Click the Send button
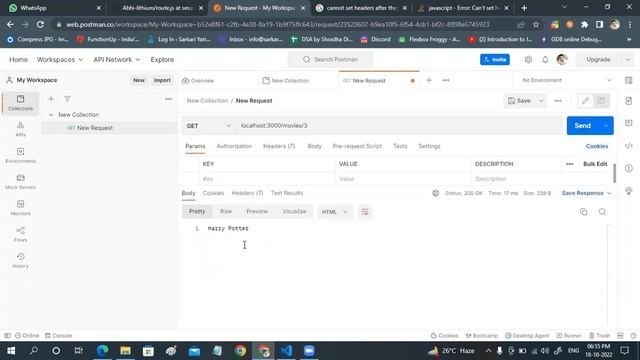640x360 pixels. (x=582, y=126)
